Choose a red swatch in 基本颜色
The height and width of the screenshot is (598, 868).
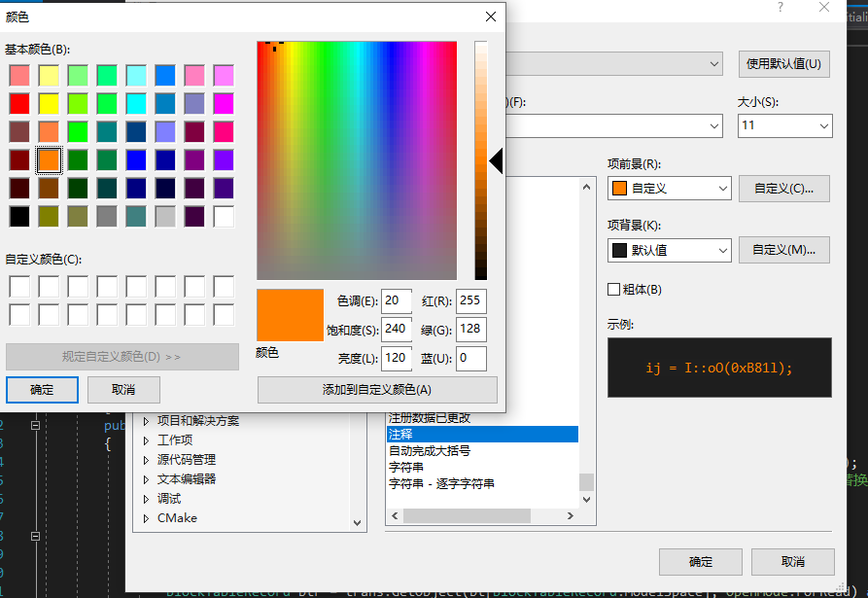(x=20, y=103)
